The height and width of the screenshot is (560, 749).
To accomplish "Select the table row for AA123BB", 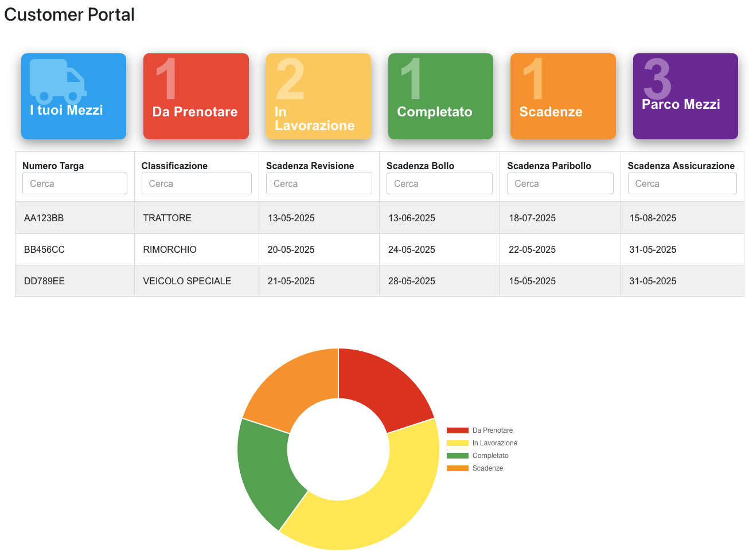I will 44,218.
